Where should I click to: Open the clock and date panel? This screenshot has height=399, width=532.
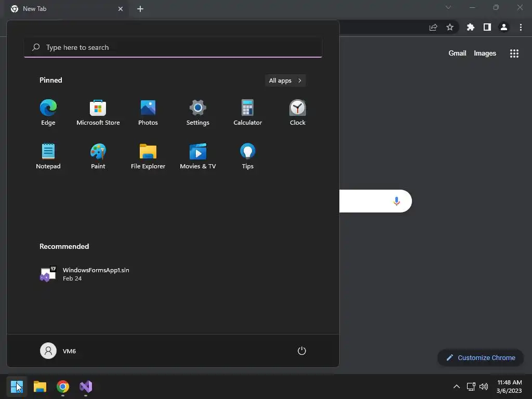[509, 387]
